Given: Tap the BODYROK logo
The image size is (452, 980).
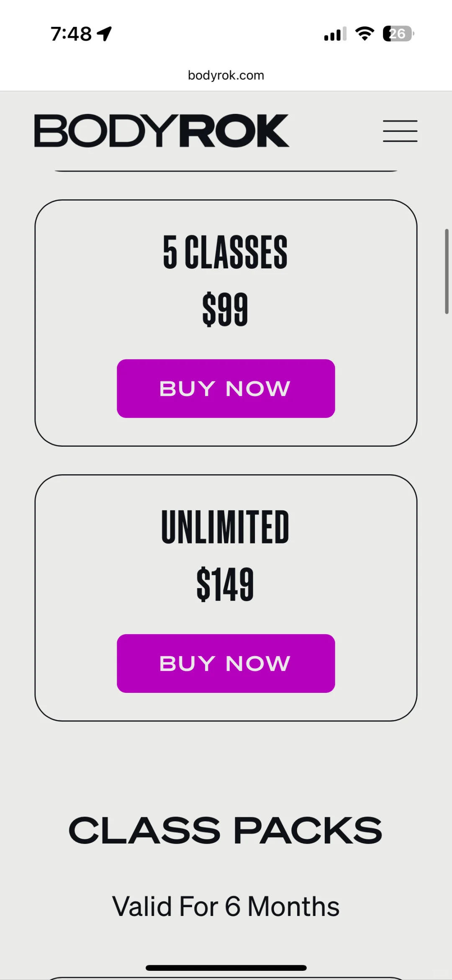Looking at the screenshot, I should click(x=162, y=131).
